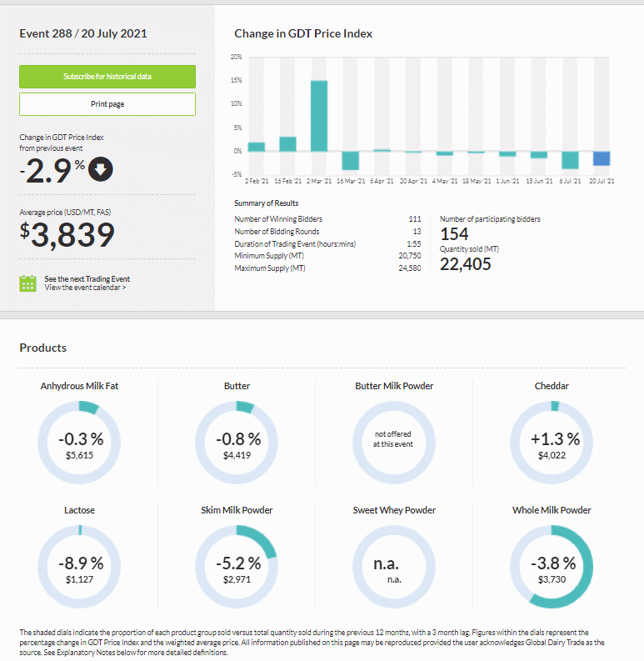Click the Minimum Supply (MT) row
The width and height of the screenshot is (644, 661).
[x=327, y=256]
